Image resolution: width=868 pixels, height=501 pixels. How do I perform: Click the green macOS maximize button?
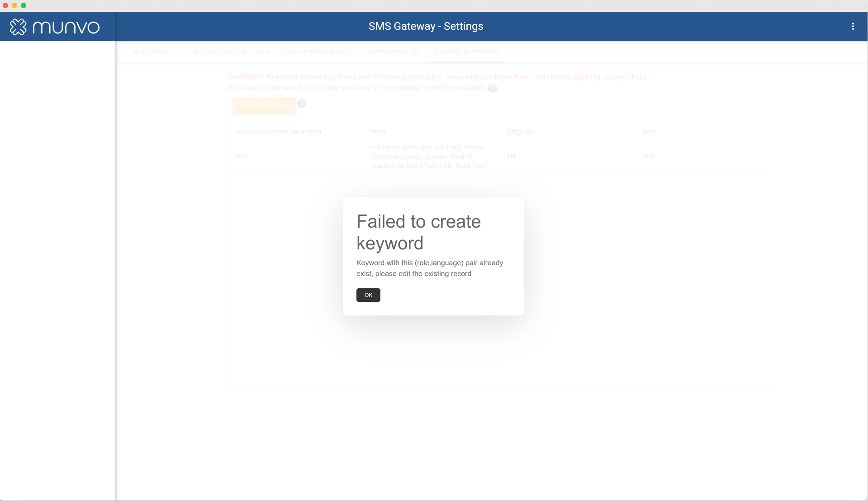pyautogui.click(x=24, y=5)
